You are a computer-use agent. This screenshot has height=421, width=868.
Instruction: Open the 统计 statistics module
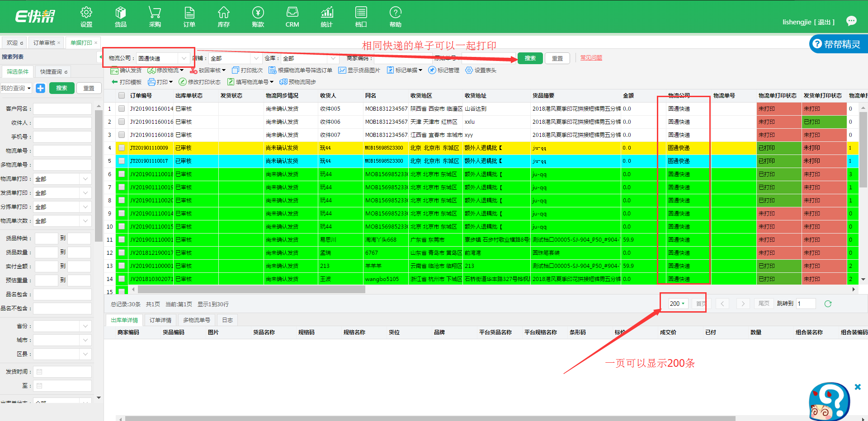point(327,17)
